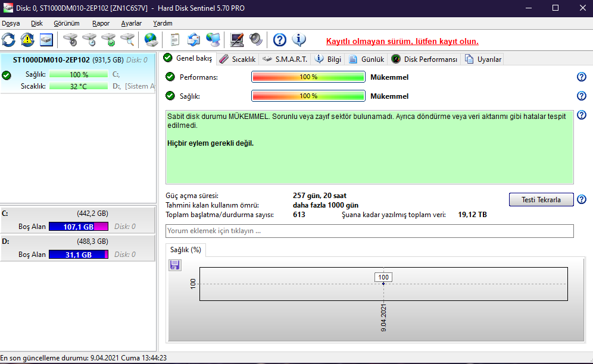This screenshot has height=364, width=593.
Task: Click the disk with speaker acoustic test icon
Action: [x=70, y=40]
